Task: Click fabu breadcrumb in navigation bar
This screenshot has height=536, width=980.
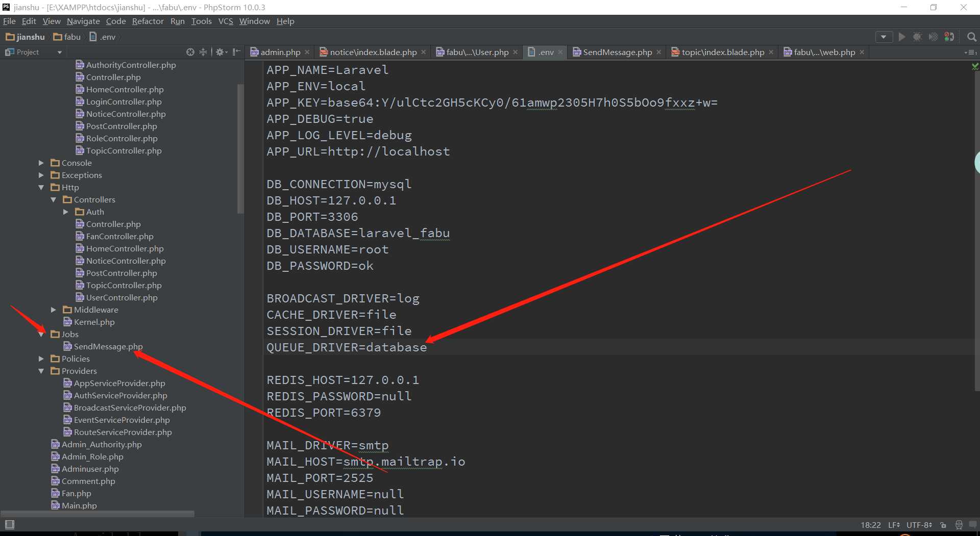Action: click(x=67, y=37)
